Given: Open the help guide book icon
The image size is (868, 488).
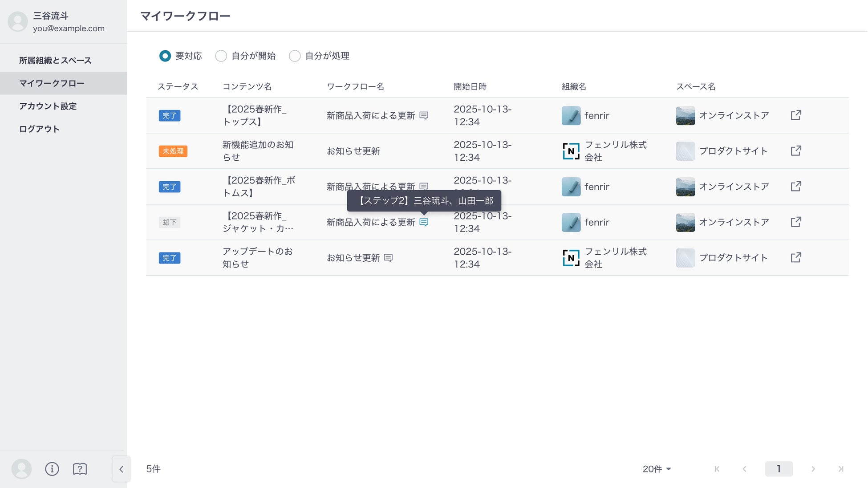Looking at the screenshot, I should [80, 469].
